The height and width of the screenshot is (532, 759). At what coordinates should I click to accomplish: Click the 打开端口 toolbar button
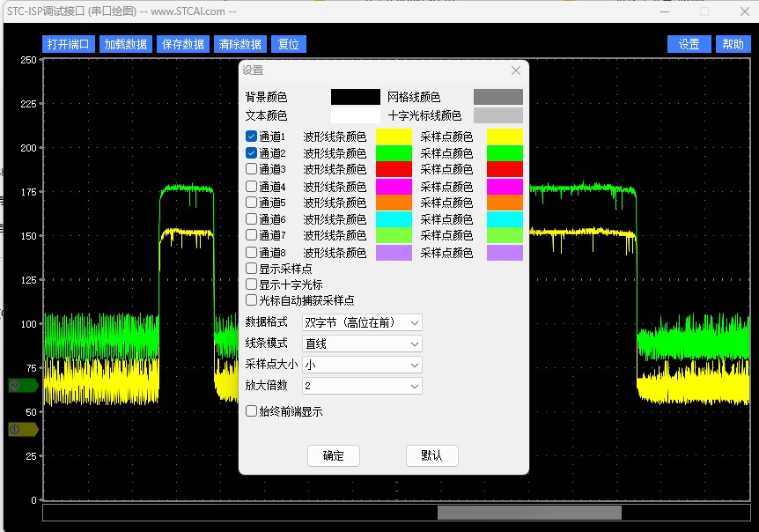[x=69, y=44]
